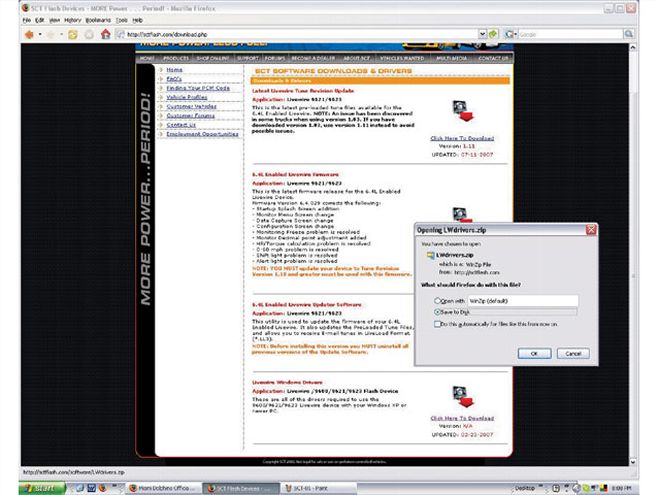This screenshot has height=495, width=660.
Task: Open the Contact Us sidebar link
Action: coord(181,125)
